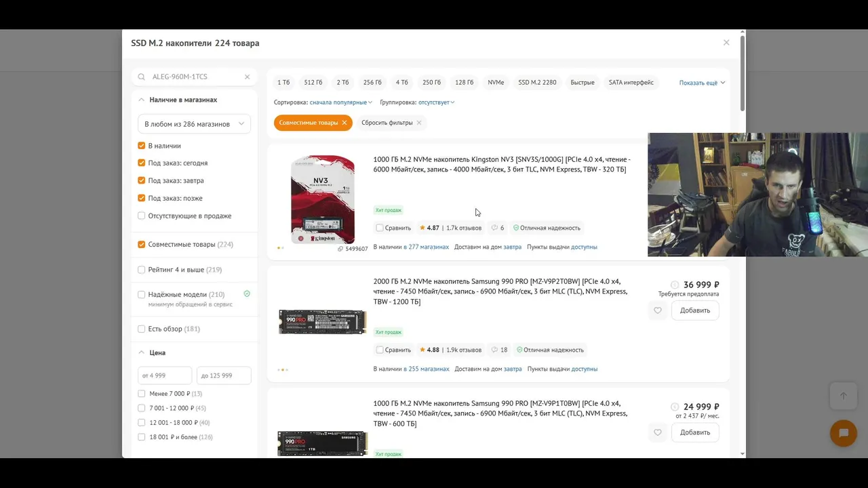This screenshot has height=488, width=868.
Task: Click Отличная надежность badge on Kingston NV3
Action: (547, 228)
